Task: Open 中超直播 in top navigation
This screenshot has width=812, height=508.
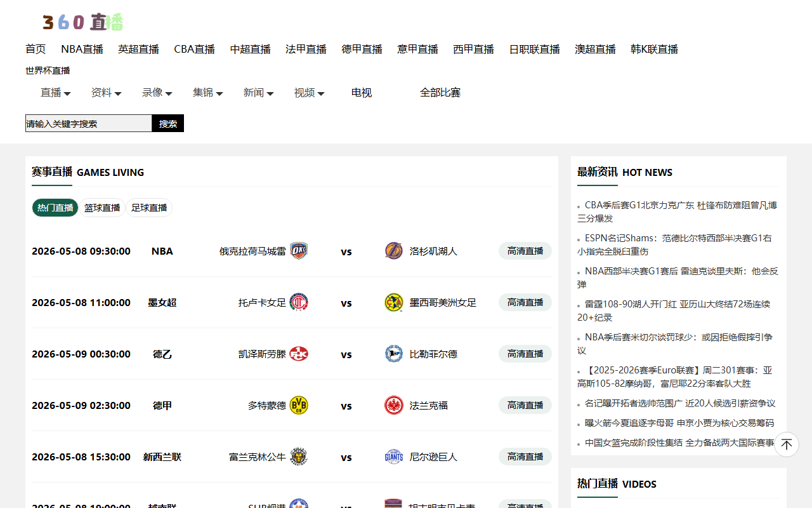Action: click(250, 49)
